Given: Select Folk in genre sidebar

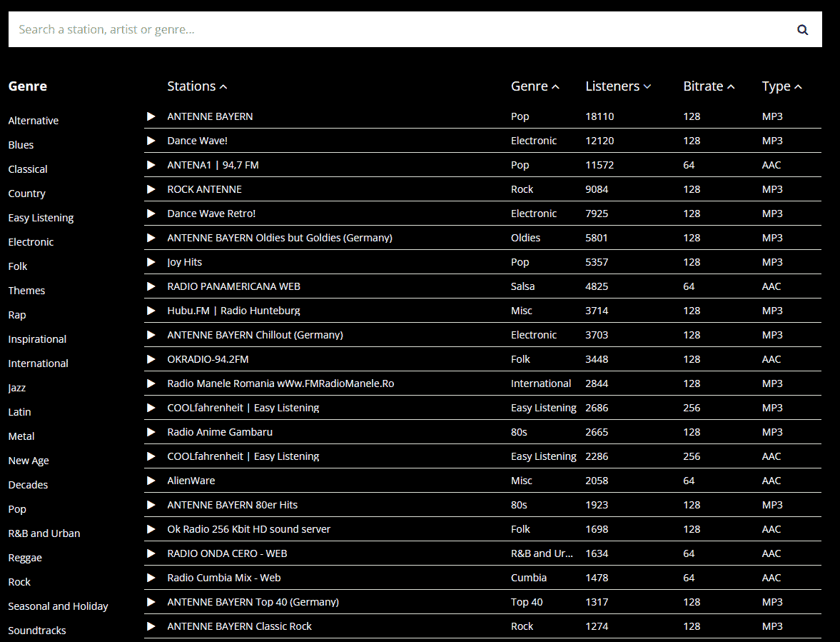Looking at the screenshot, I should (x=18, y=266).
